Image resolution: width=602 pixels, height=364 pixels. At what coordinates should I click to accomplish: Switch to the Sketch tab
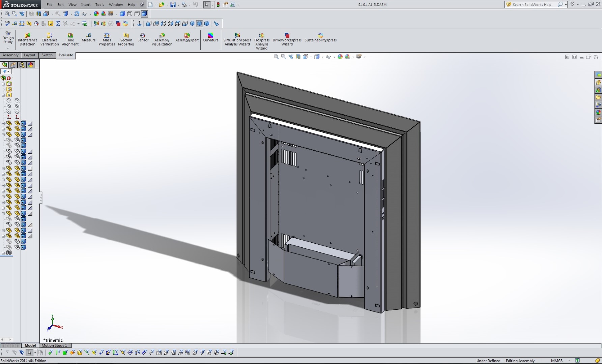(x=47, y=55)
